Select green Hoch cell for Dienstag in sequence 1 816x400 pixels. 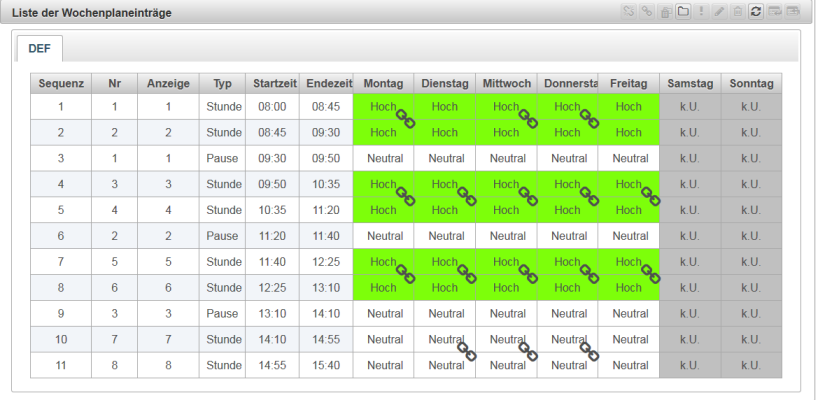(x=445, y=106)
